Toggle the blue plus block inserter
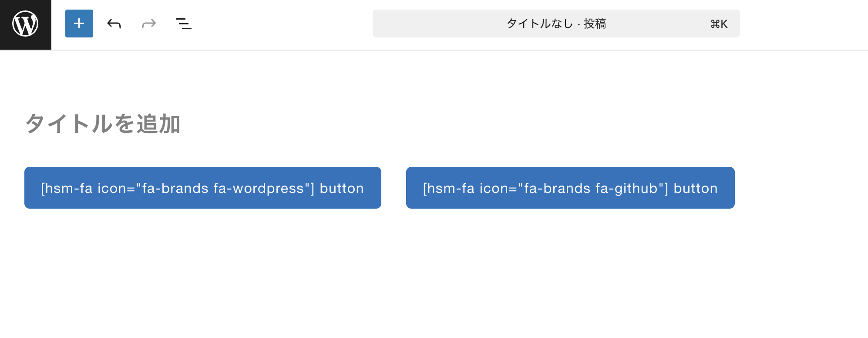The width and height of the screenshot is (868, 338). (79, 24)
